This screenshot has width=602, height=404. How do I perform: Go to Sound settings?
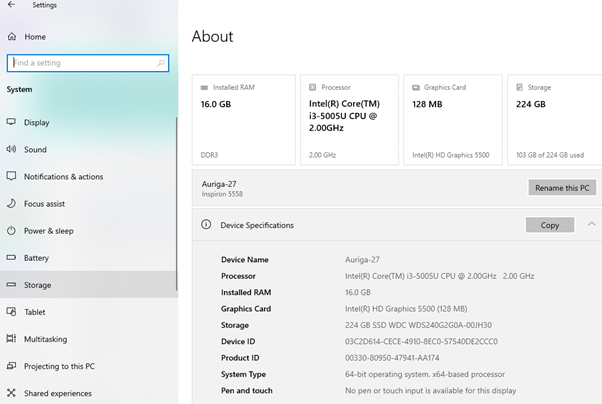click(x=89, y=149)
